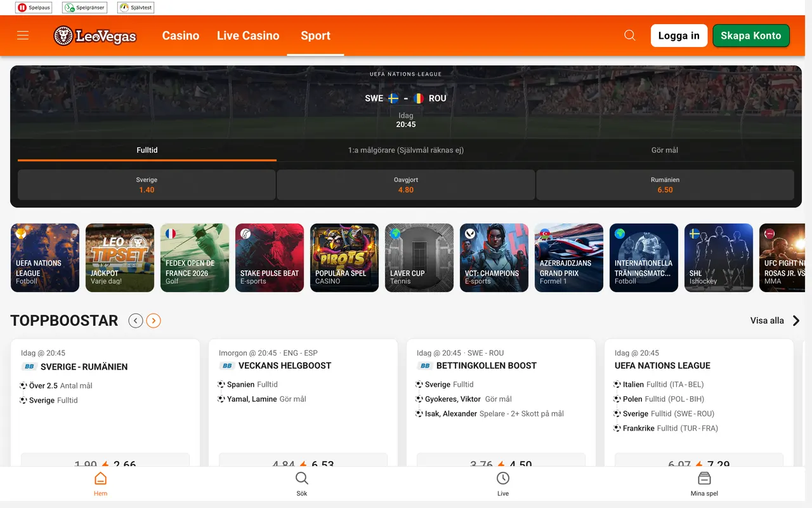Open Azerbajdzjans Grand Prix Formel 1 tile
Screen dimensions: 812x508
click(x=569, y=258)
